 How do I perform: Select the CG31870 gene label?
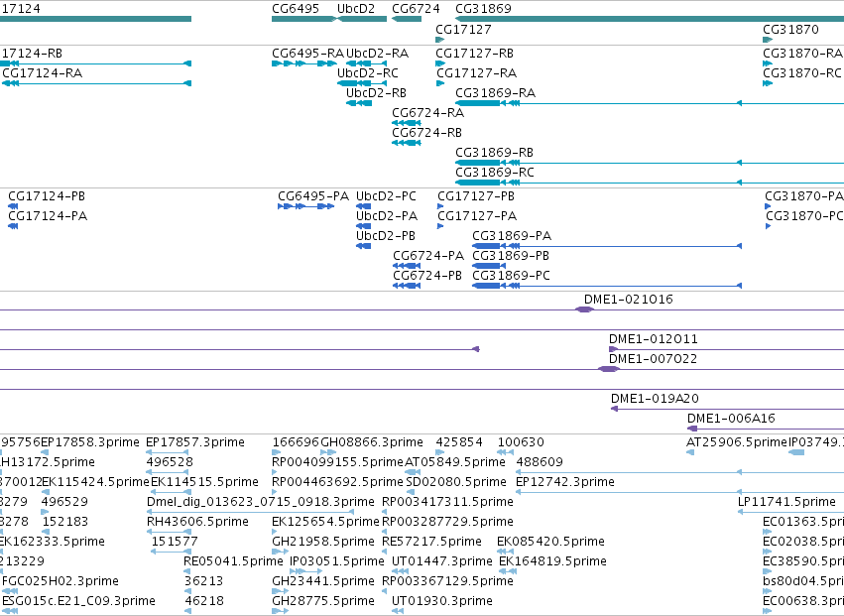coord(790,29)
